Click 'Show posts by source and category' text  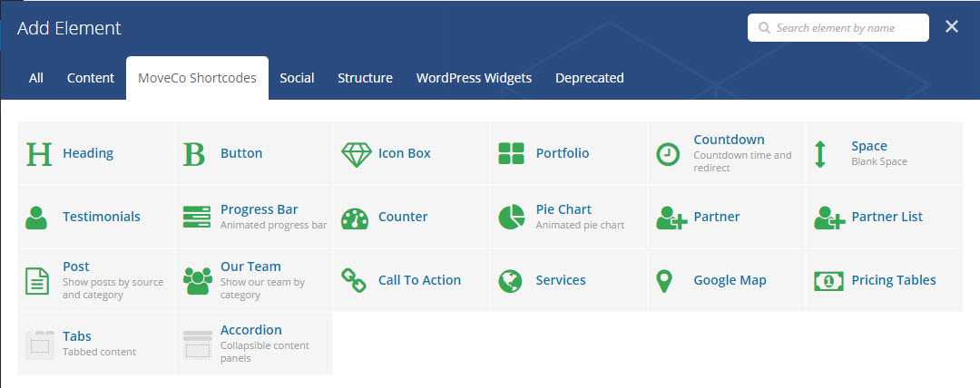tap(113, 288)
